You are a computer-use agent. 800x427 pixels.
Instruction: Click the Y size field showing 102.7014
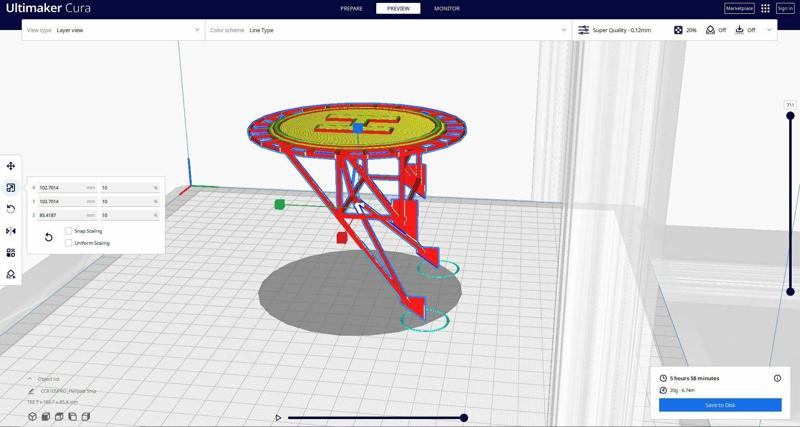pyautogui.click(x=67, y=202)
